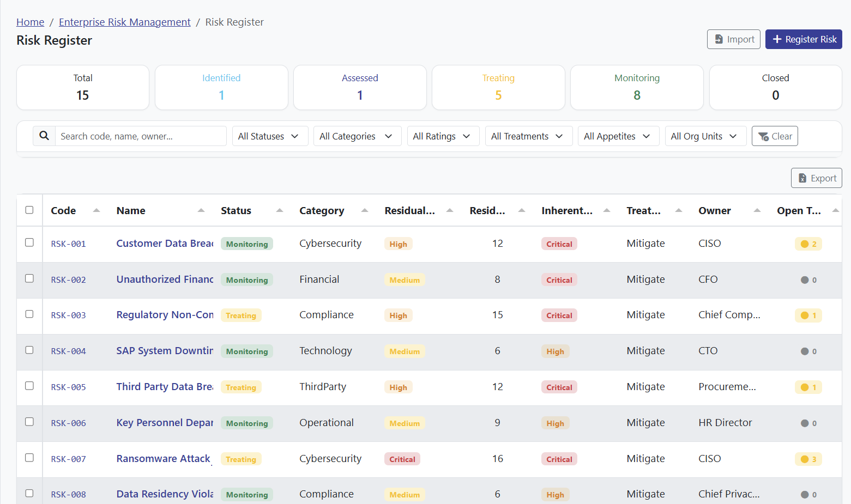Open the RSK-001 code link
Viewport: 851px width, 504px height.
point(69,244)
